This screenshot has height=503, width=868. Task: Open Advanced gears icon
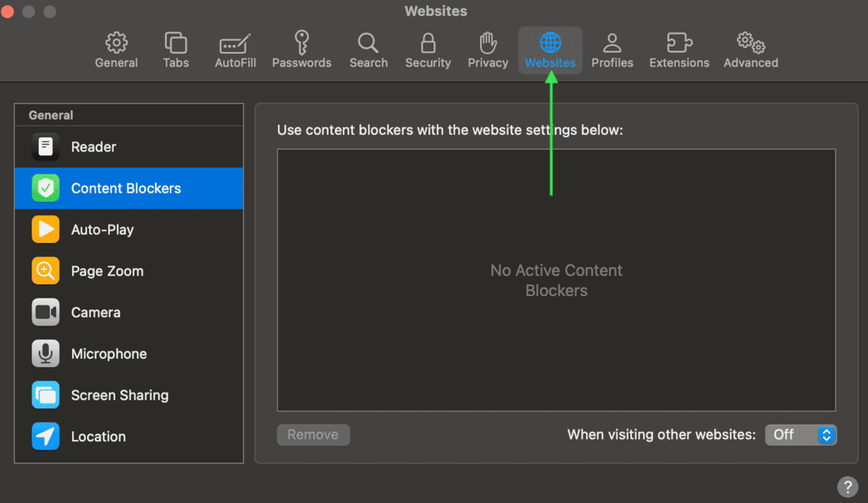pos(750,43)
